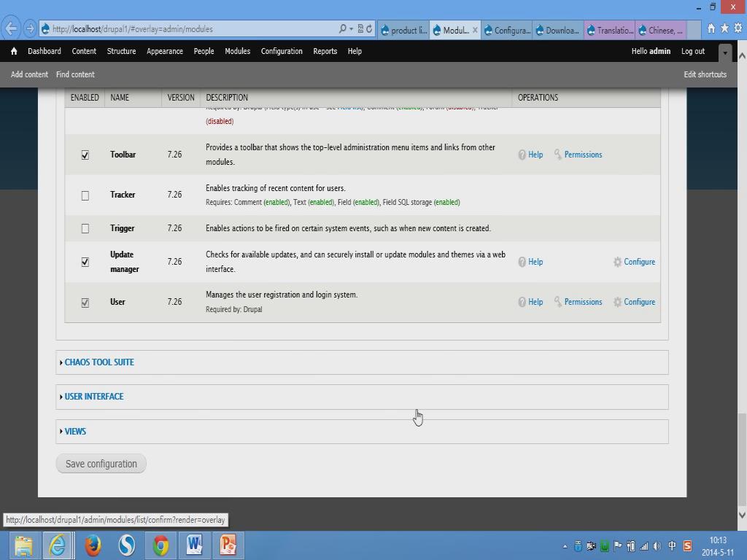The height and width of the screenshot is (560, 747).
Task: Click the Drupal home icon in the admin toolbar
Action: [x=14, y=51]
